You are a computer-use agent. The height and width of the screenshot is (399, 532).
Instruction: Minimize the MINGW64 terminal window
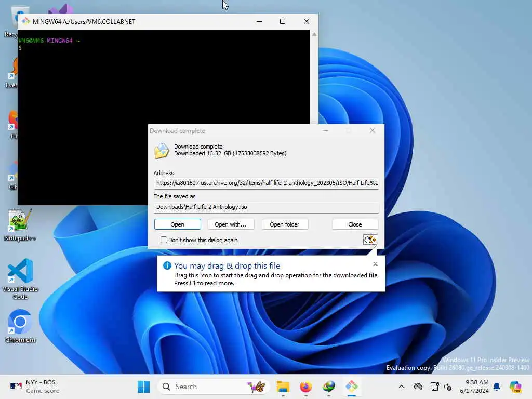click(x=259, y=21)
